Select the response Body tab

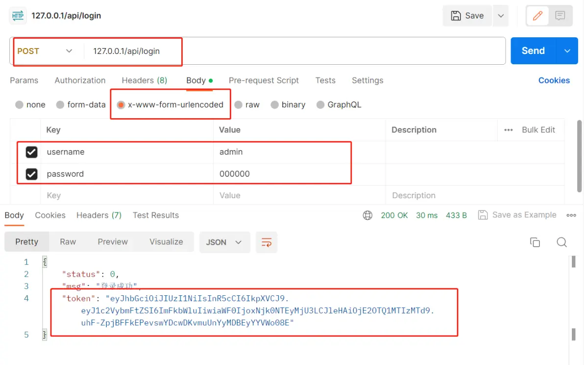(x=14, y=215)
